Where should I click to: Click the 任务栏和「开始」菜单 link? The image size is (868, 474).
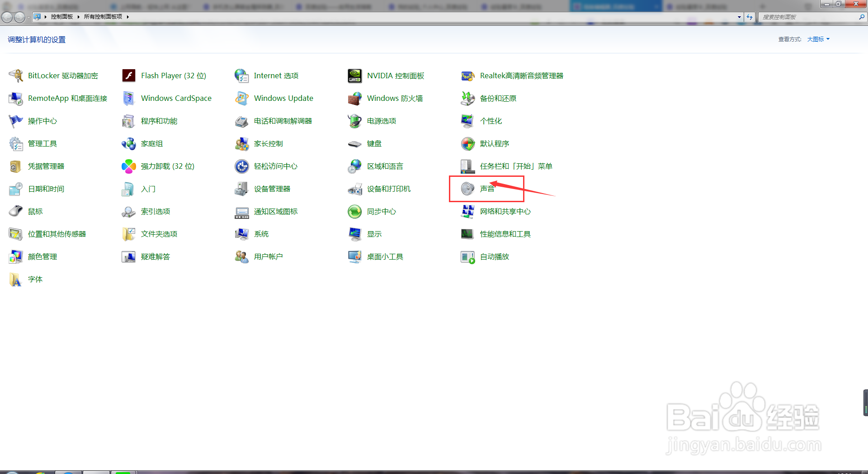coord(516,166)
